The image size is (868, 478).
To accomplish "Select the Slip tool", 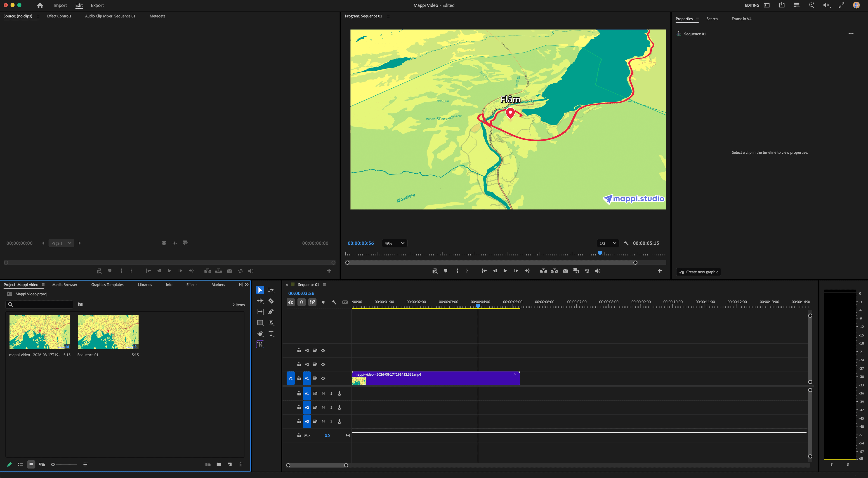I will [x=260, y=312].
